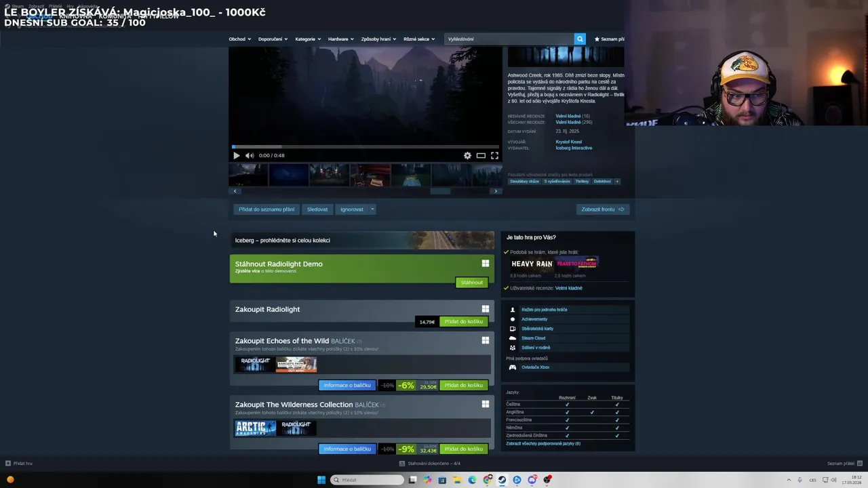Click the family sharing icon
This screenshot has height=488, width=868.
coord(513,348)
